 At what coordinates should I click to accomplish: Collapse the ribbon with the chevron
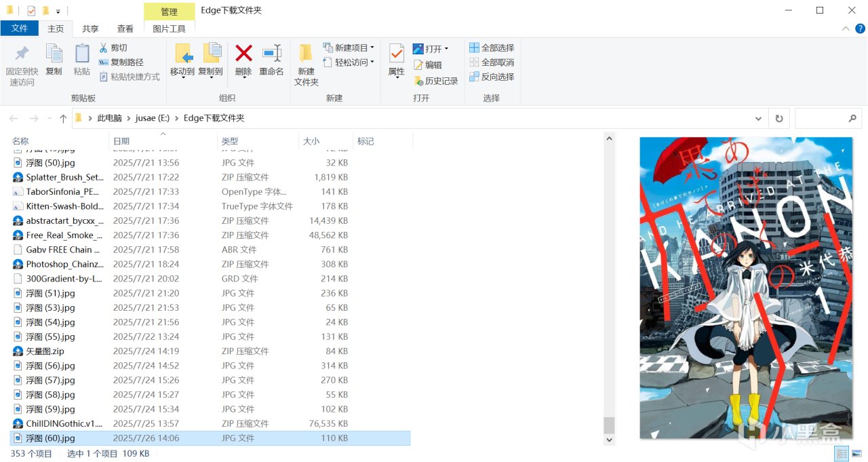click(x=846, y=28)
